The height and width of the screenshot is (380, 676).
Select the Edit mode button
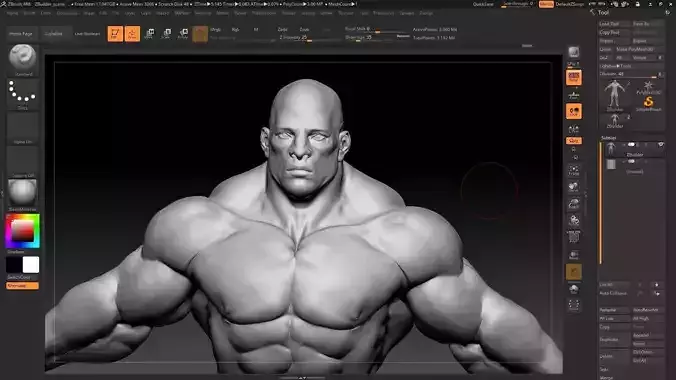point(115,34)
